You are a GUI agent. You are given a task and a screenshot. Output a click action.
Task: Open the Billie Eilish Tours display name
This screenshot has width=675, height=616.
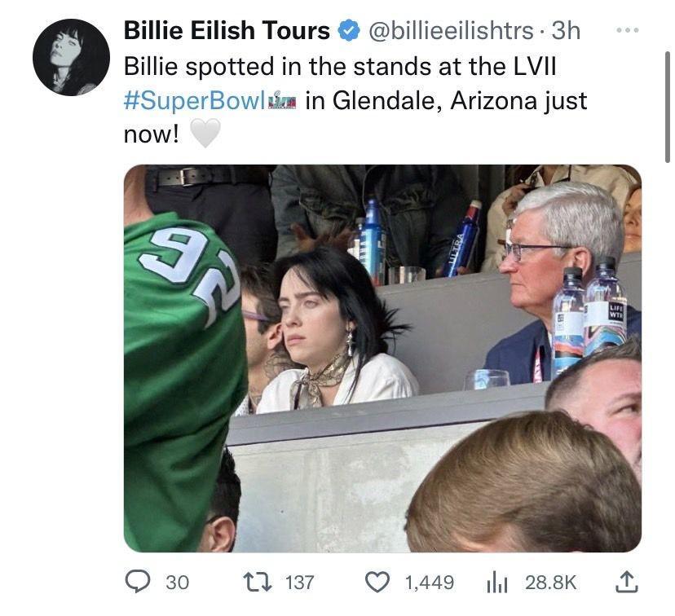[227, 31]
